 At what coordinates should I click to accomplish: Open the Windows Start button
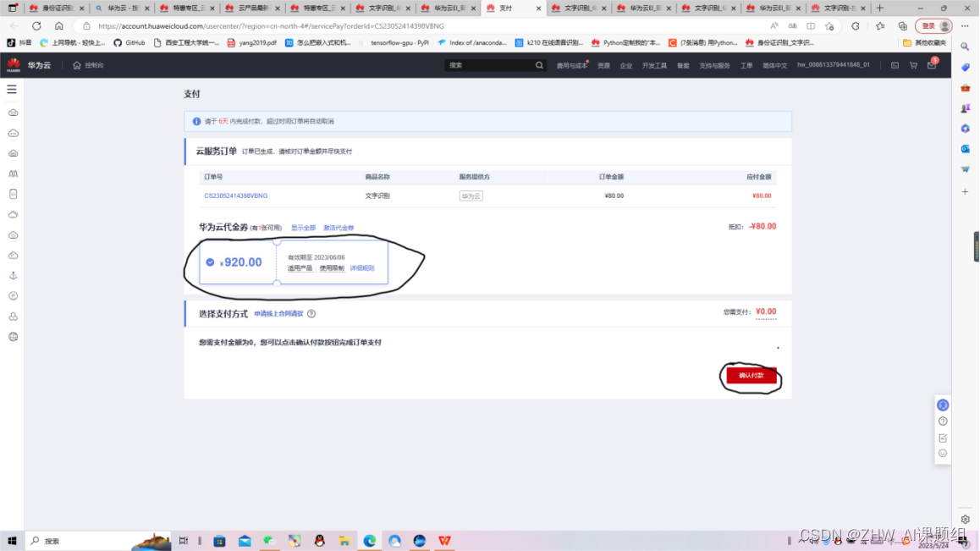pos(12,540)
